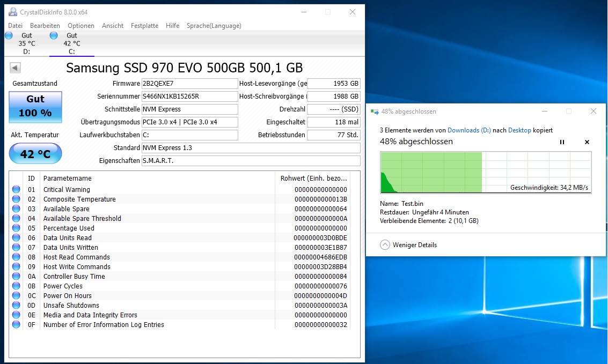Open the Datei menu
This screenshot has height=364, width=608.
tap(15, 26)
